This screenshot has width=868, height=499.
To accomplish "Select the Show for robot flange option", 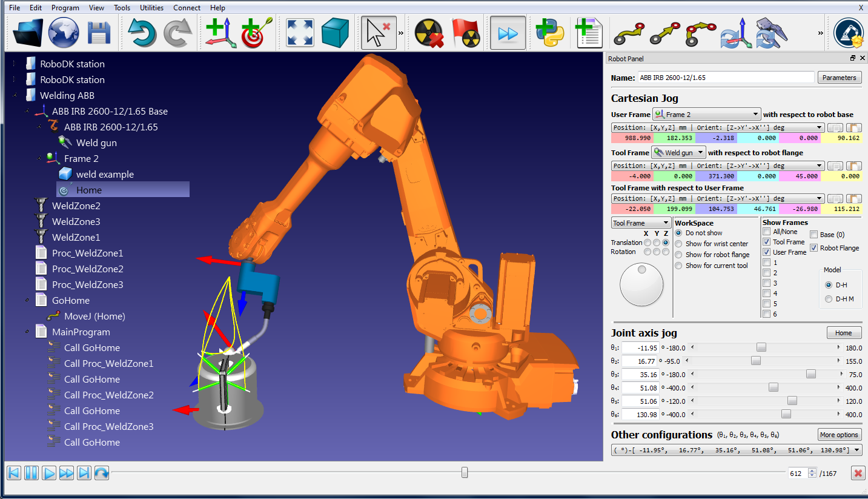I will (x=678, y=255).
